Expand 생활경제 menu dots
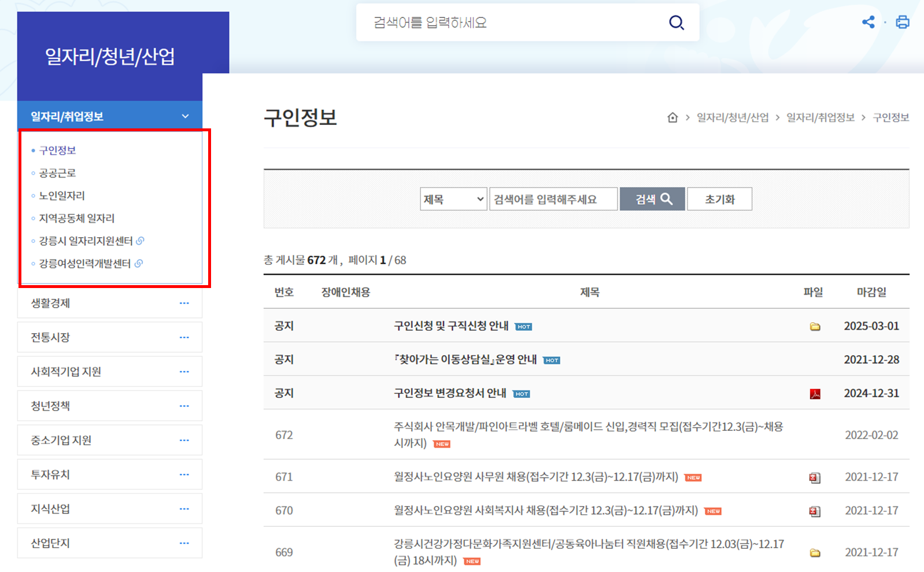The height and width of the screenshot is (572, 924). tap(184, 303)
